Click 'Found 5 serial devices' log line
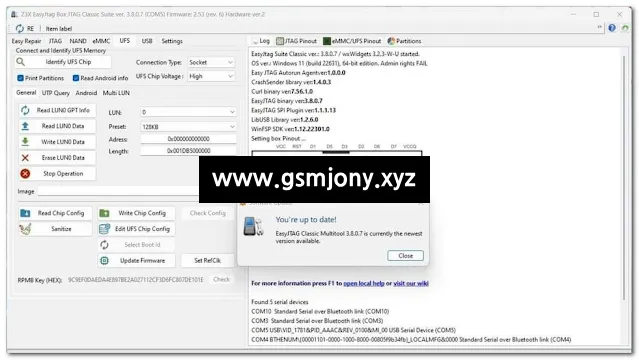Viewport: 639px width, 360px height. click(x=280, y=302)
